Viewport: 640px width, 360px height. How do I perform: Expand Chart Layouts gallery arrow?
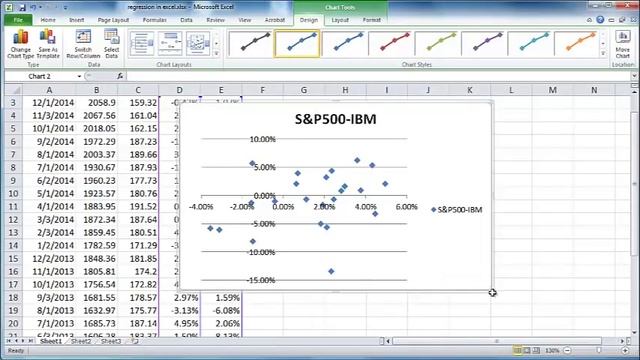pyautogui.click(x=217, y=53)
